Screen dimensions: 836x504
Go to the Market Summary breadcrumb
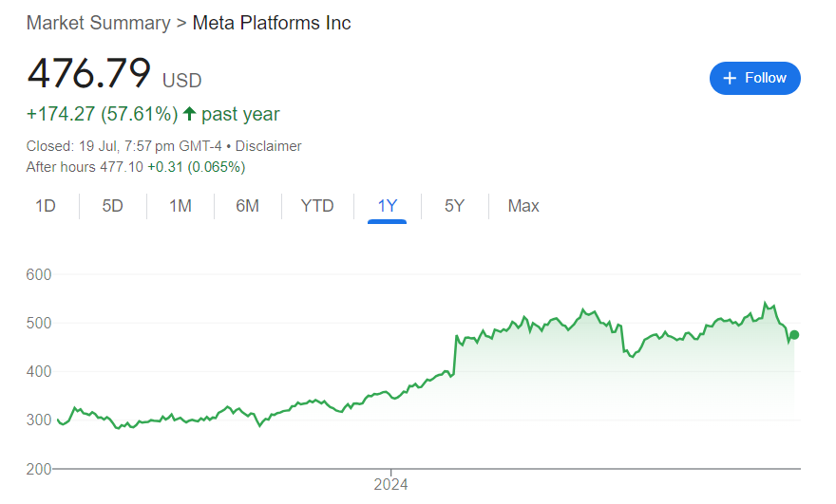coord(98,23)
